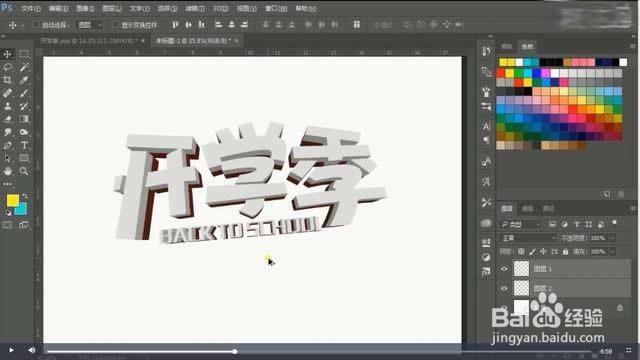Image resolution: width=640 pixels, height=360 pixels.
Task: Select the Dodge tool
Action: pyautogui.click(x=24, y=132)
